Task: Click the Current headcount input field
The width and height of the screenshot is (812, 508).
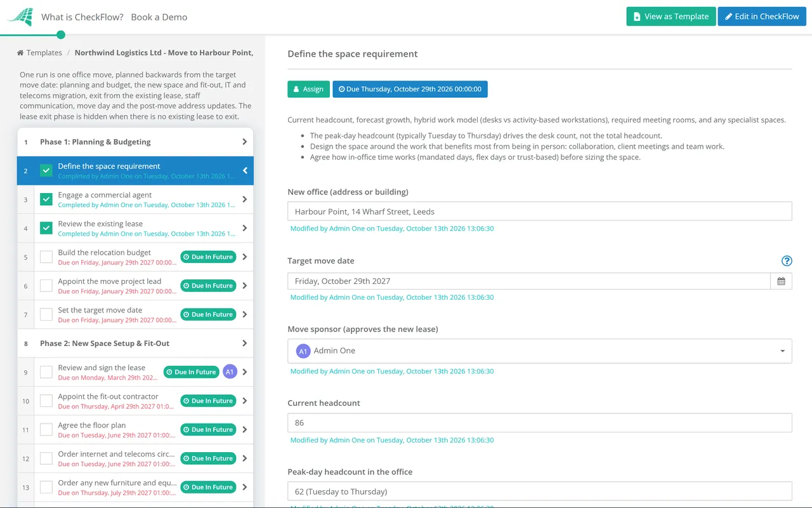Action: (540, 423)
